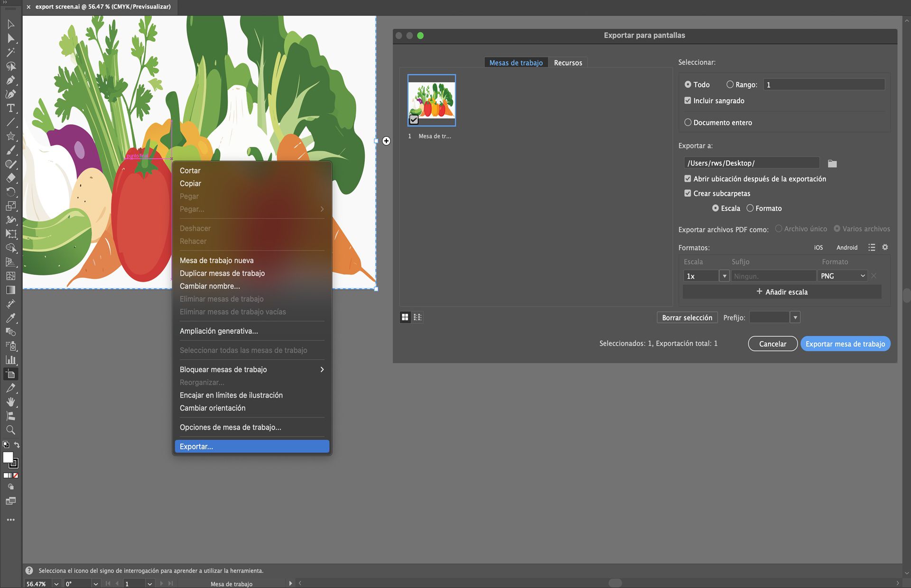The width and height of the screenshot is (911, 588).
Task: Switch artboard list to detail view
Action: [x=417, y=317]
